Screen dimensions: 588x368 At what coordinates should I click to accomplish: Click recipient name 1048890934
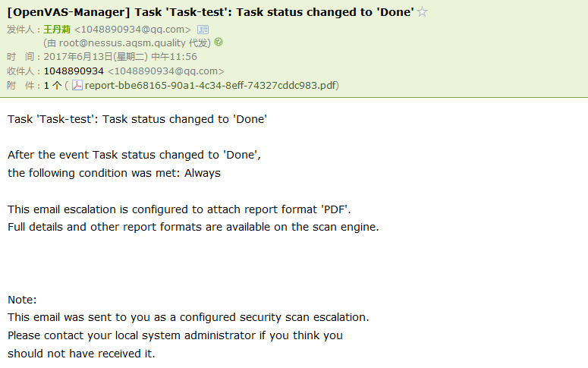pyautogui.click(x=74, y=71)
